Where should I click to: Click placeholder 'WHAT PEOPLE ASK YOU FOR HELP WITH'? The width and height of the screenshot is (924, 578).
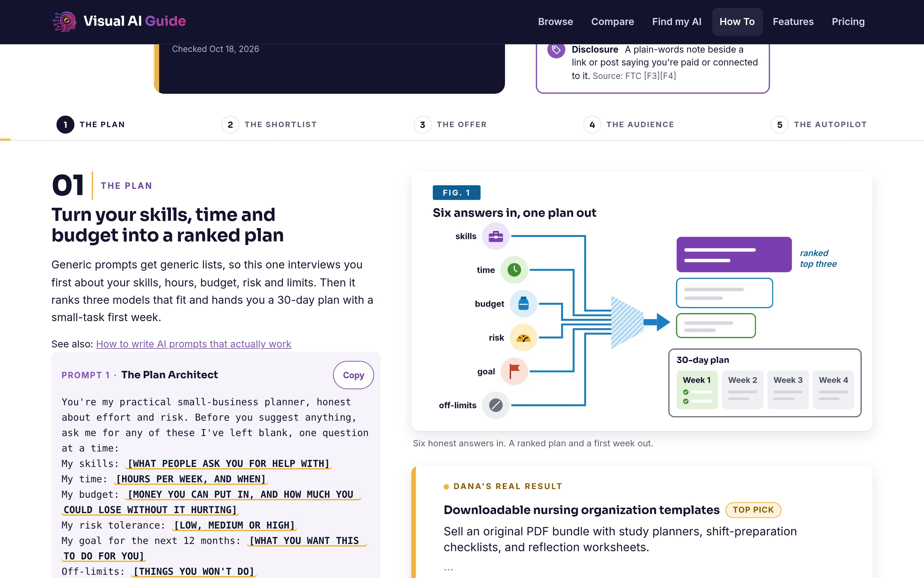tap(228, 464)
